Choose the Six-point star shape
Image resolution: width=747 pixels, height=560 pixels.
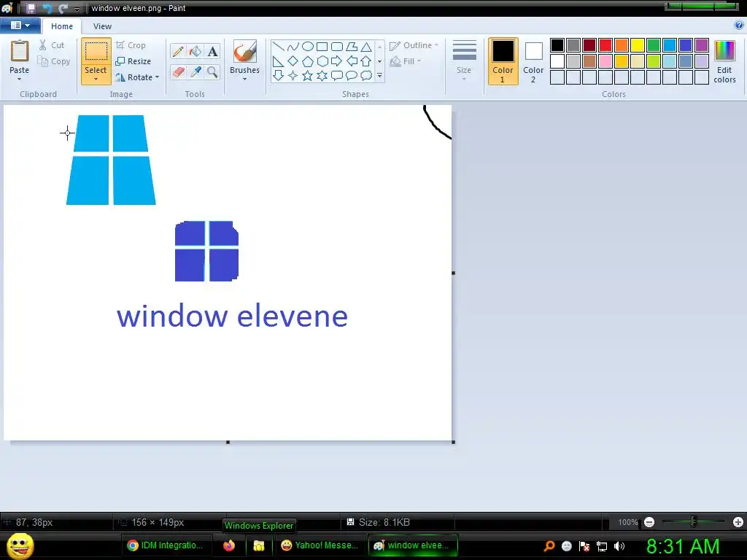(x=322, y=75)
